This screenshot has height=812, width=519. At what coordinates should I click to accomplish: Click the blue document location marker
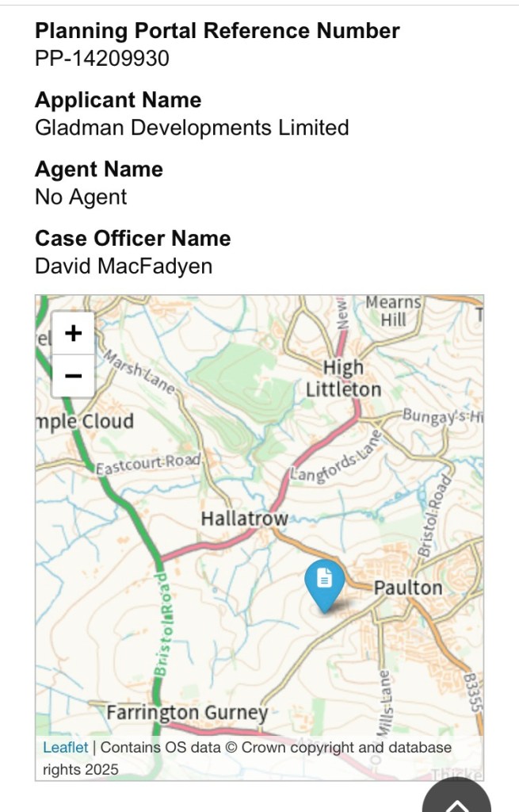click(324, 583)
